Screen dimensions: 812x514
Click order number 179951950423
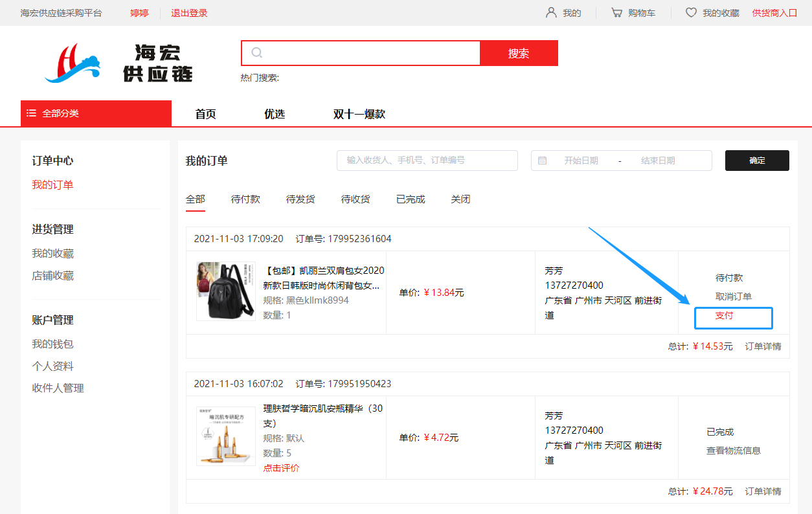[x=359, y=384]
